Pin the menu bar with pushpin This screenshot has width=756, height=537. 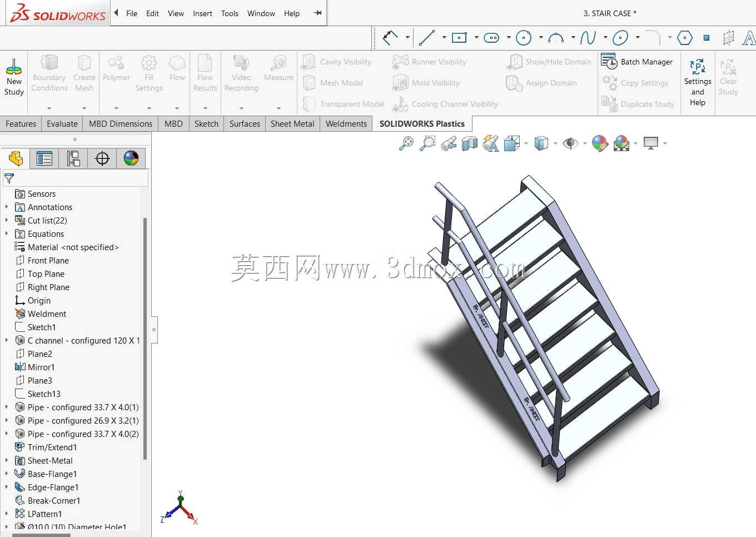317,13
